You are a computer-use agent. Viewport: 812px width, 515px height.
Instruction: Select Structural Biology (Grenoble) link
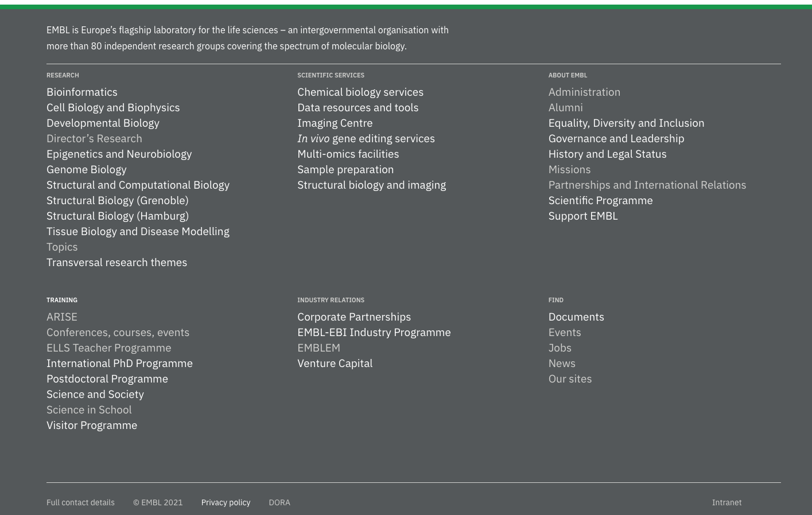(117, 200)
